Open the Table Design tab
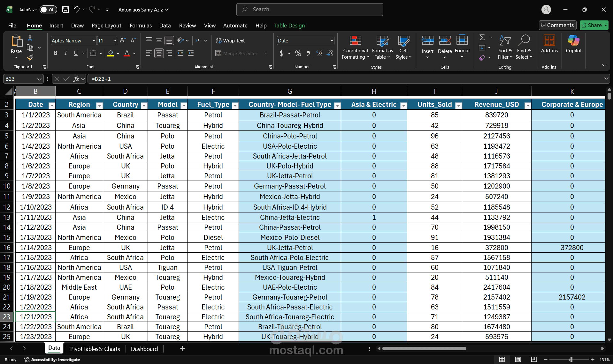 [x=289, y=26]
